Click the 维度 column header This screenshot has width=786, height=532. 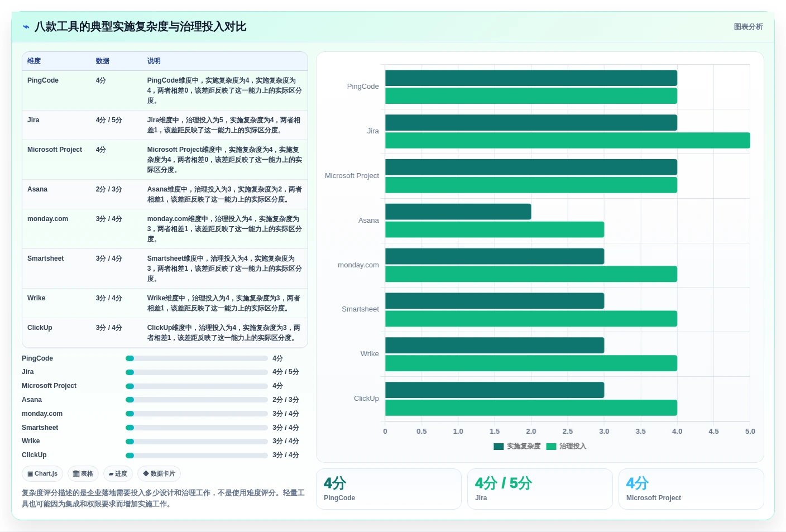(34, 61)
